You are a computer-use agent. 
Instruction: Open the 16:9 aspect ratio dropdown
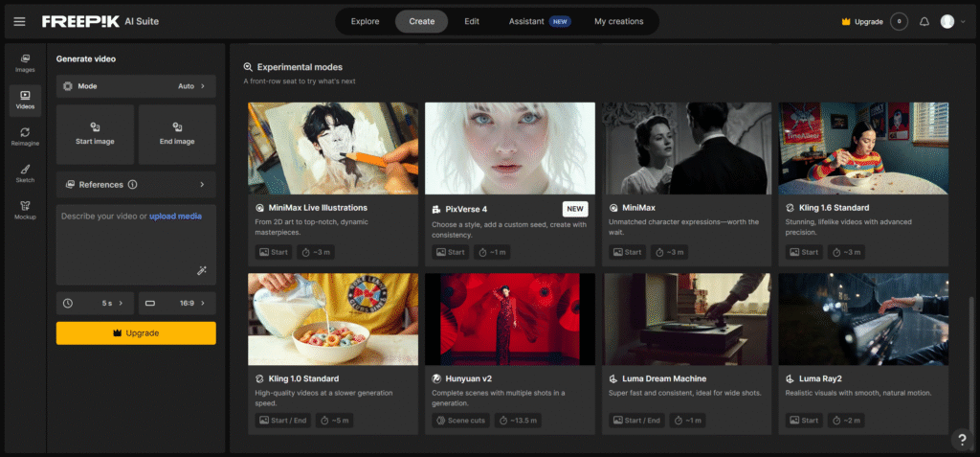pyautogui.click(x=177, y=303)
